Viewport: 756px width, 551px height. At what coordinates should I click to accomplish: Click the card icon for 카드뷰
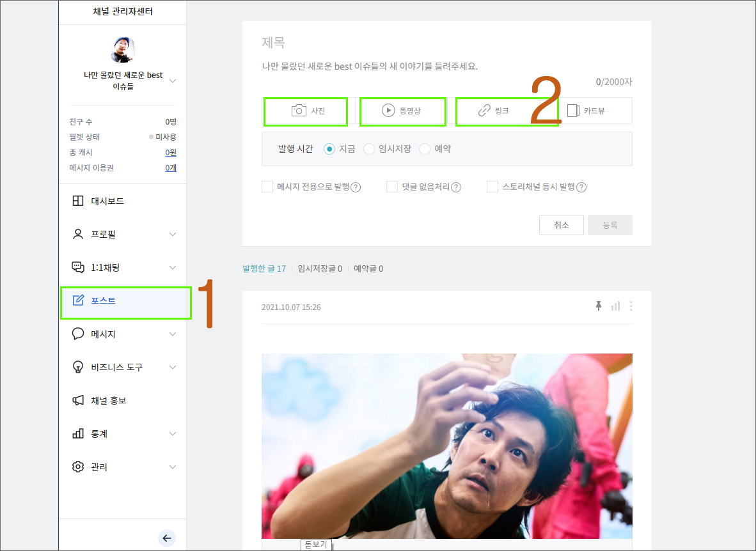click(573, 111)
